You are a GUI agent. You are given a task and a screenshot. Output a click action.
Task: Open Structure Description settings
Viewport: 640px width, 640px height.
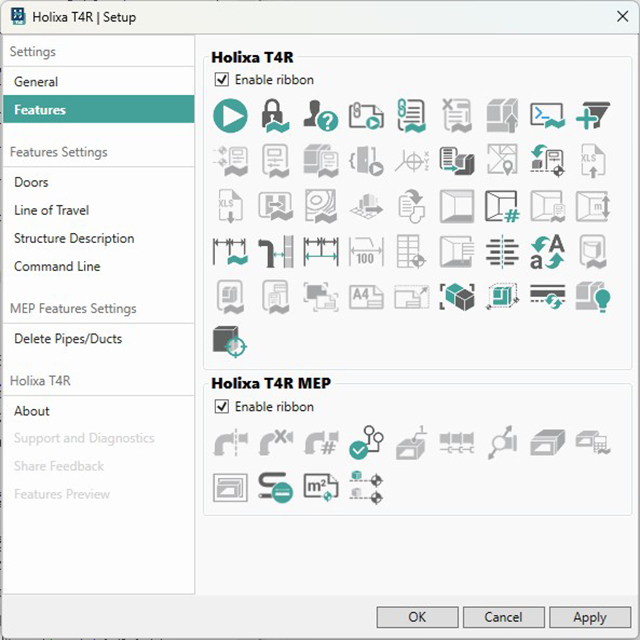click(x=99, y=238)
